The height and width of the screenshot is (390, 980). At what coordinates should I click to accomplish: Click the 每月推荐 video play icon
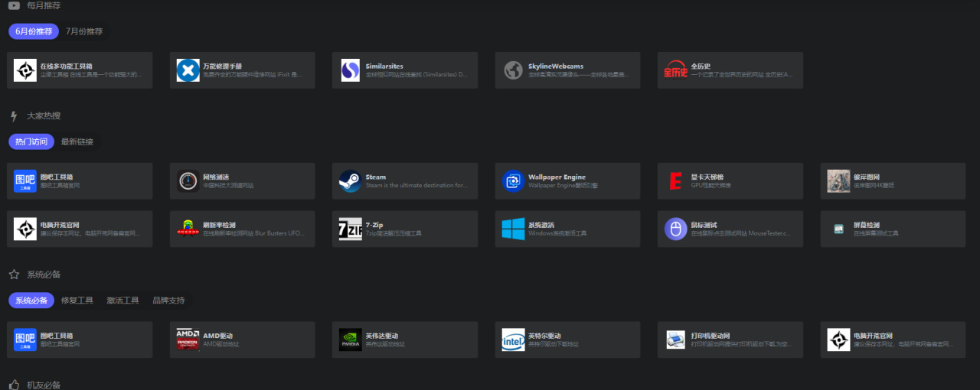[x=14, y=5]
